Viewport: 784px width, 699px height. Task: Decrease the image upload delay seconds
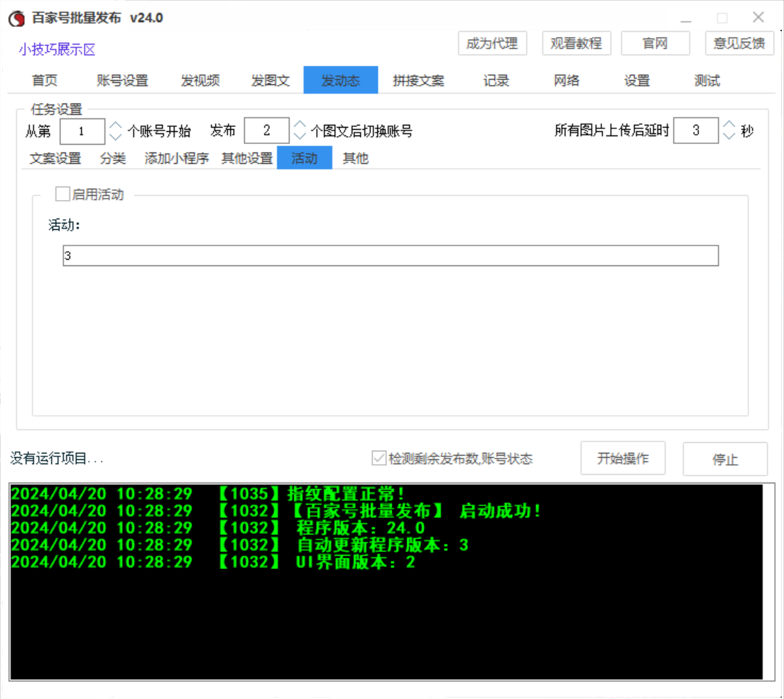[x=729, y=136]
